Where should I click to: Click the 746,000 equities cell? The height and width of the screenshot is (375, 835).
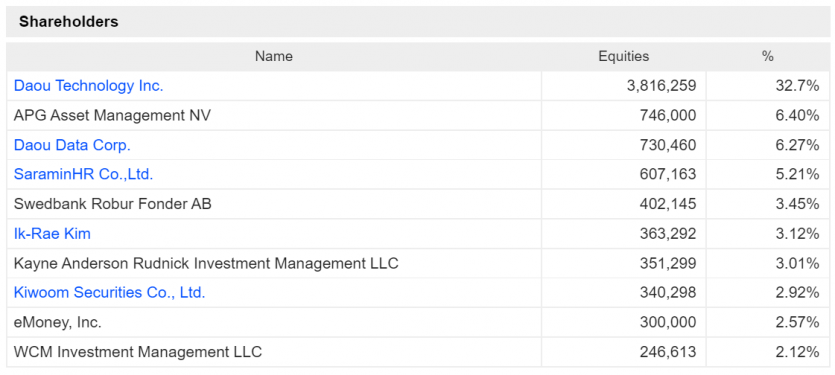click(668, 116)
